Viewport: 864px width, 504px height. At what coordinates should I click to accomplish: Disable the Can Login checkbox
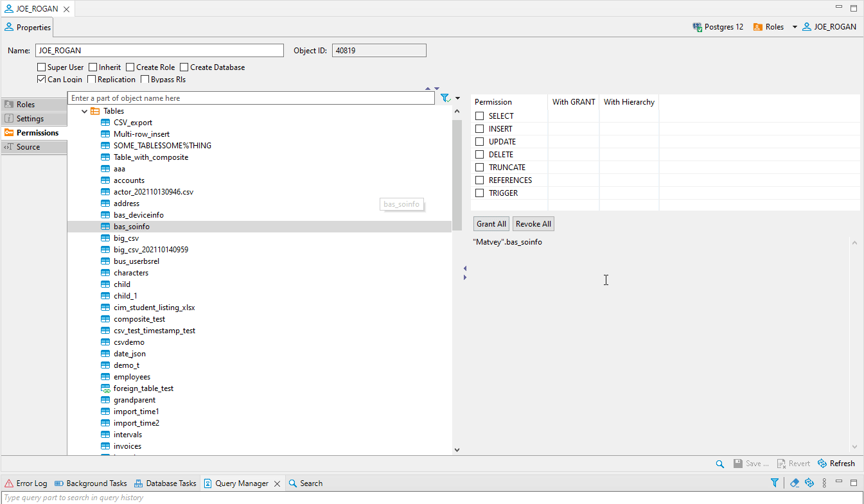tap(40, 80)
